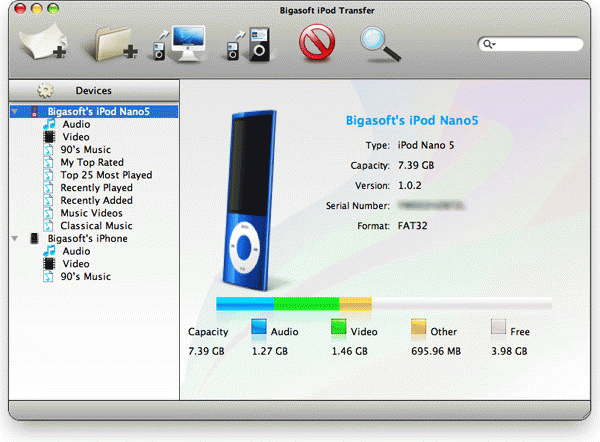Click the gear icon beside Devices
The image size is (600, 442).
pos(46,91)
